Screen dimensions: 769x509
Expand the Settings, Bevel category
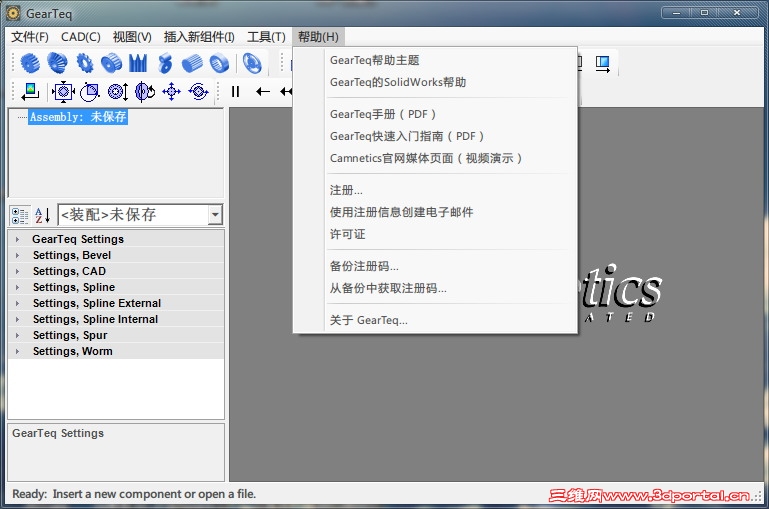(x=17, y=255)
